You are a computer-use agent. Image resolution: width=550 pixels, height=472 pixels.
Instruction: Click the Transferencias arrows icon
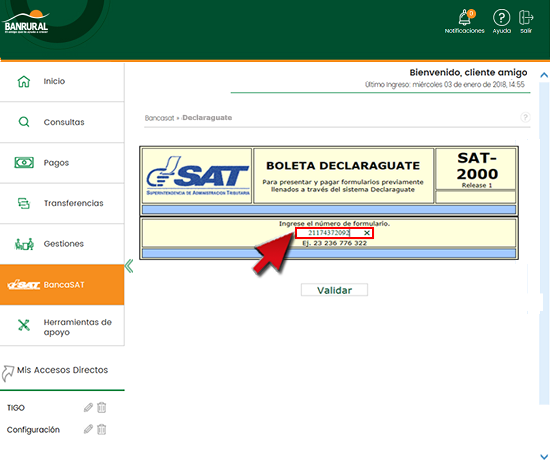(24, 203)
